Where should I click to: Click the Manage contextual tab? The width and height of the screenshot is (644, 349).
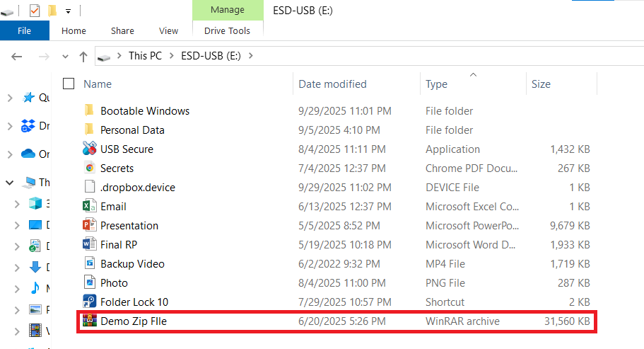pyautogui.click(x=228, y=10)
